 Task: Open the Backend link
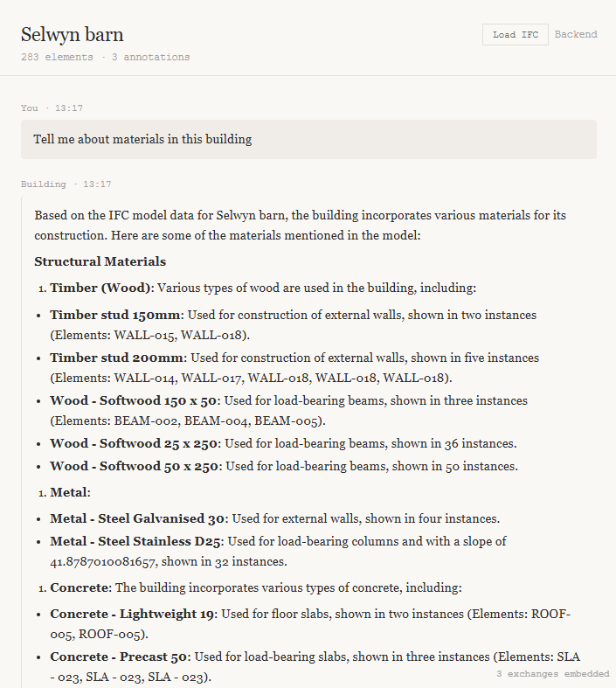tap(576, 35)
